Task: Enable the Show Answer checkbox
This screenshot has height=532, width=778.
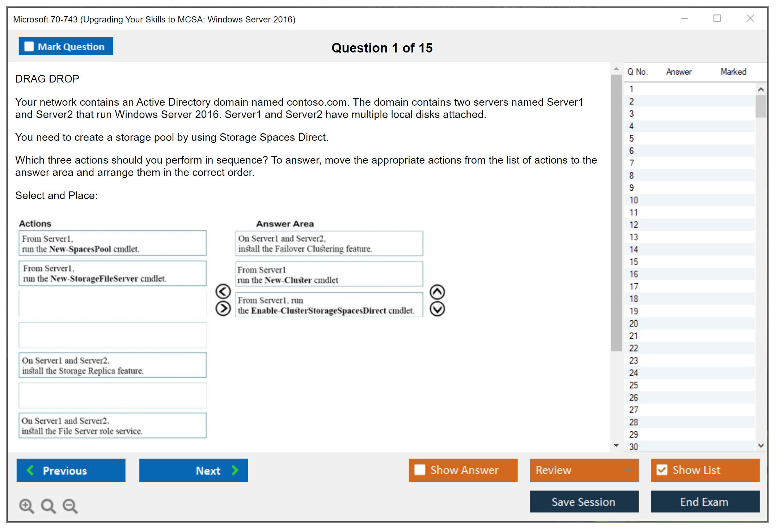Action: click(420, 470)
